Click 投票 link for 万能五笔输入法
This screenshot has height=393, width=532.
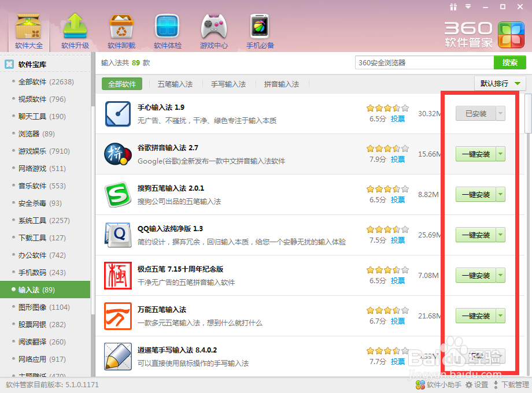pos(398,321)
